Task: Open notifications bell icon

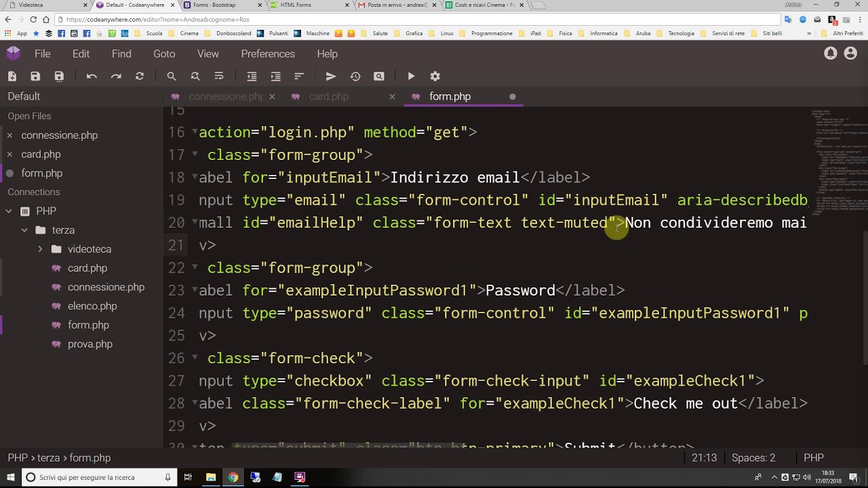Action: [831, 54]
